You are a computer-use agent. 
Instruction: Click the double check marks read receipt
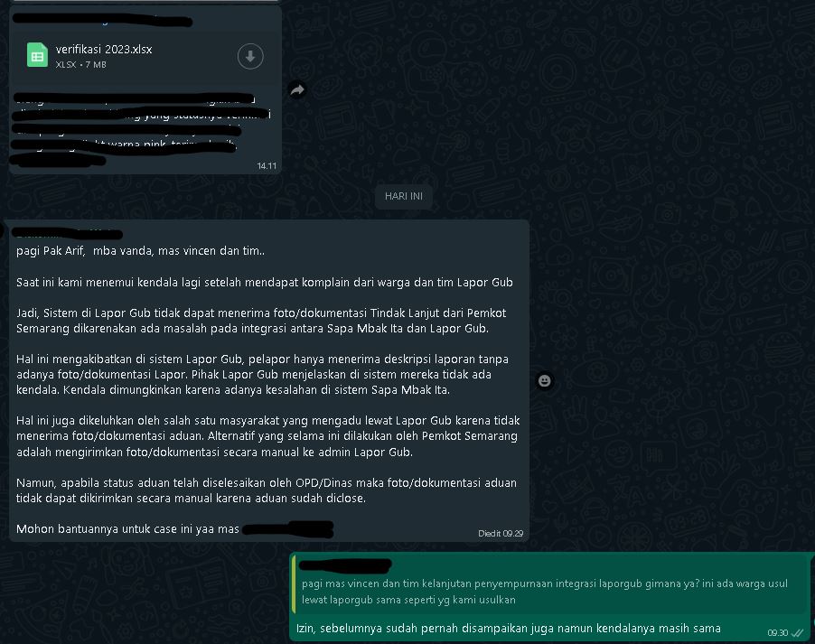point(797,632)
